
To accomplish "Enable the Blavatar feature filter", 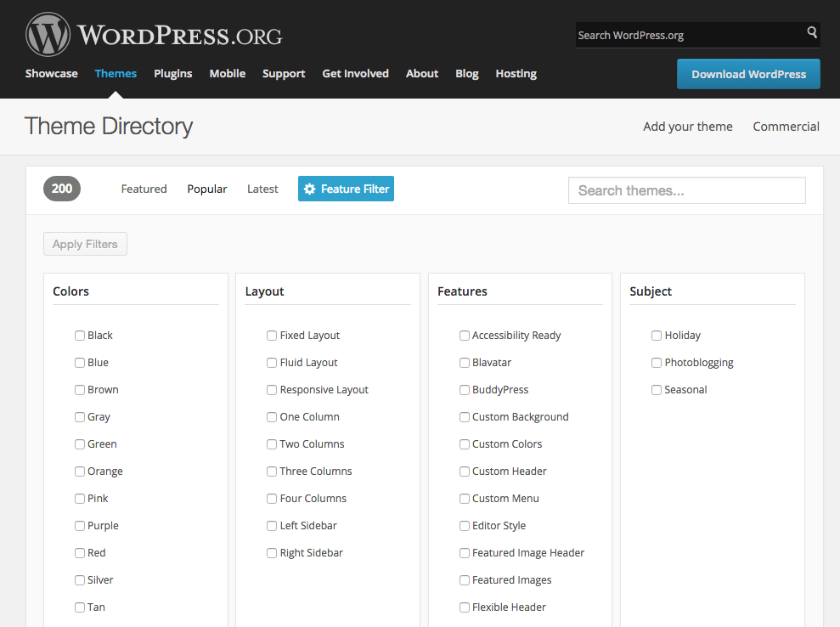I will (x=465, y=363).
